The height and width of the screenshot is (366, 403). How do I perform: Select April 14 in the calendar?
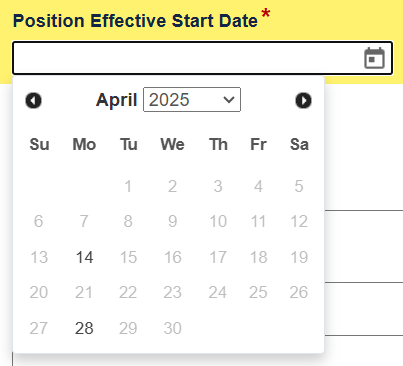(x=84, y=257)
